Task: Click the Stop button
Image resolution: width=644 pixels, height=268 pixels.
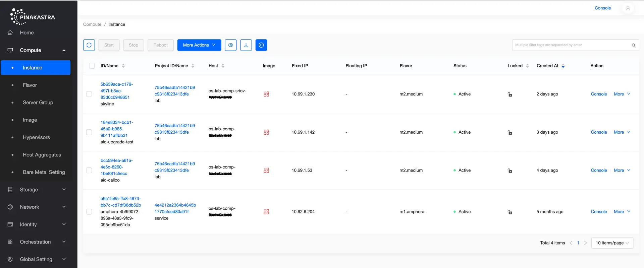Action: (x=133, y=45)
